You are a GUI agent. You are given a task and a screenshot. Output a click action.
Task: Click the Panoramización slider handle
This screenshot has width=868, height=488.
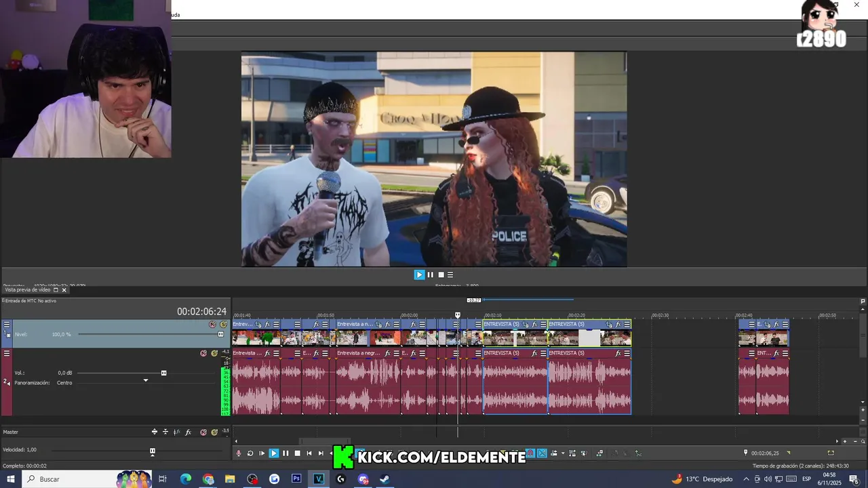pyautogui.click(x=145, y=381)
